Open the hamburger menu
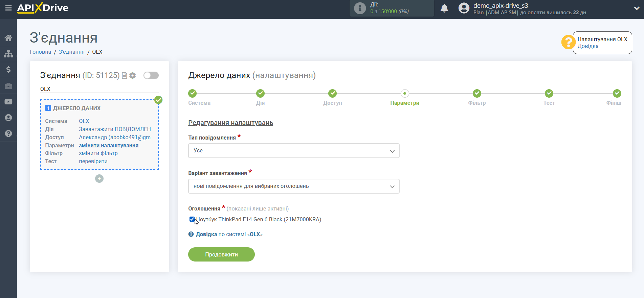Image resolution: width=644 pixels, height=298 pixels. (x=8, y=8)
